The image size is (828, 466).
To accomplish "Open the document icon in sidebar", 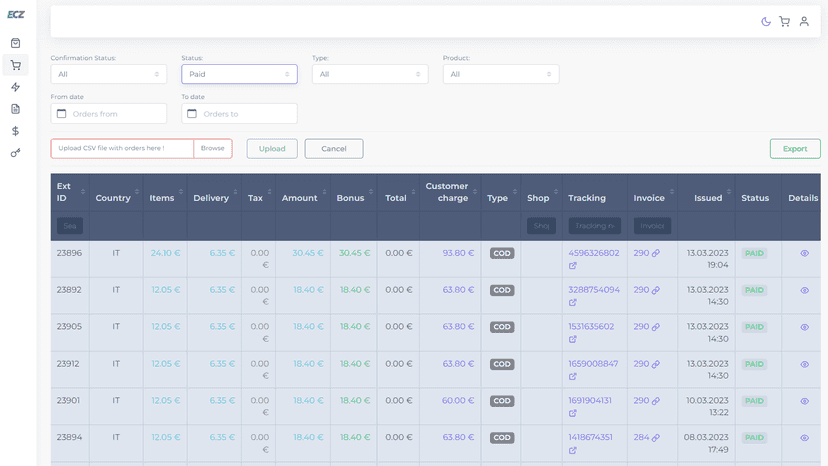I will point(15,109).
